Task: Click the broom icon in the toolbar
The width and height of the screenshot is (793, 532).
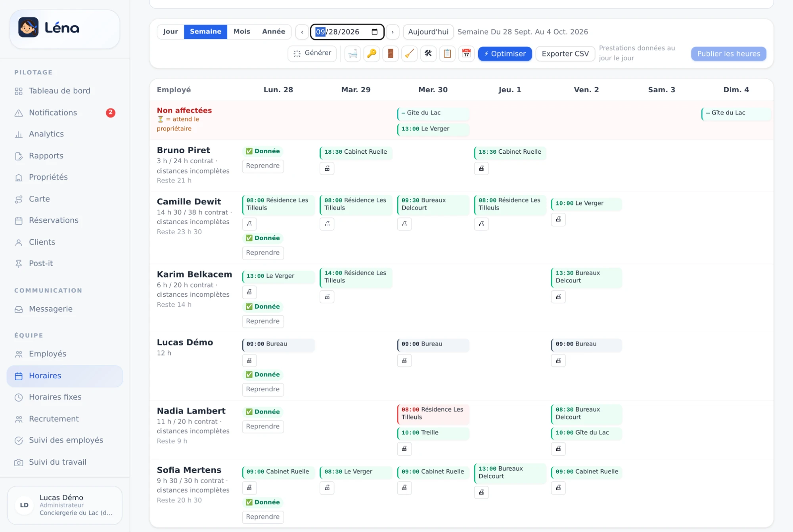Action: (410, 53)
